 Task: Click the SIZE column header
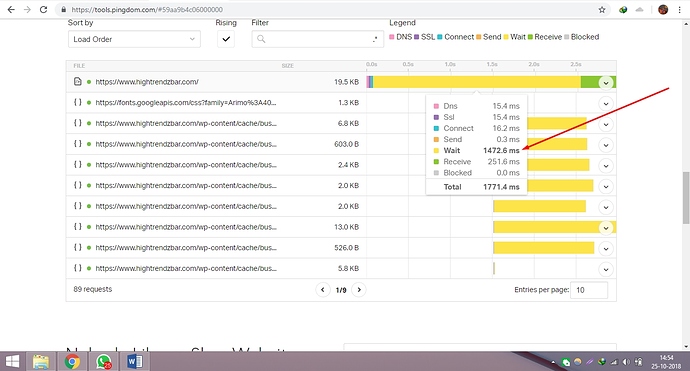tap(287, 66)
